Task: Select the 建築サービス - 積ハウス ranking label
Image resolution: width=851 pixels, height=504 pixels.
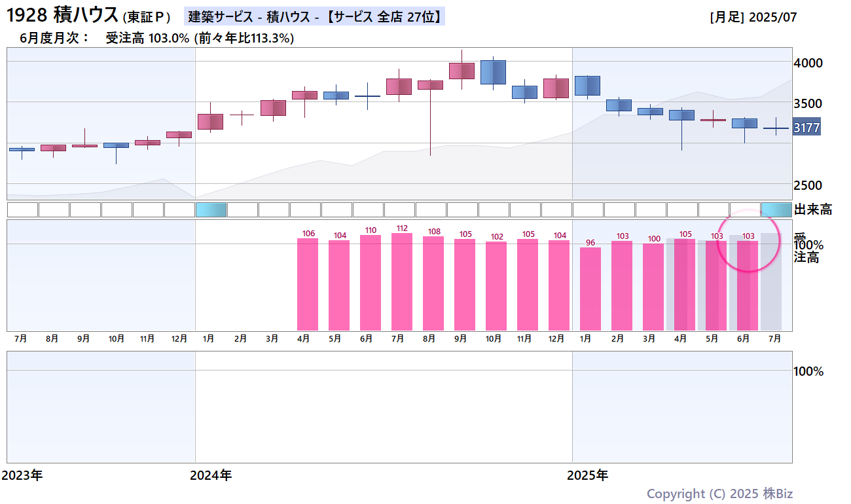Action: (314, 16)
